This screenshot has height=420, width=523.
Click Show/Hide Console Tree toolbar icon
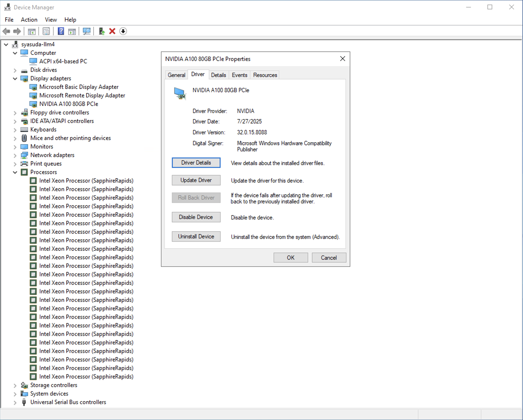point(32,31)
